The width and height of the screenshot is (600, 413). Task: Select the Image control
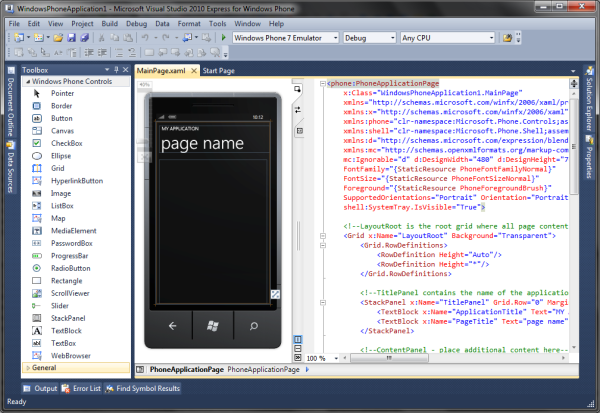point(76,193)
